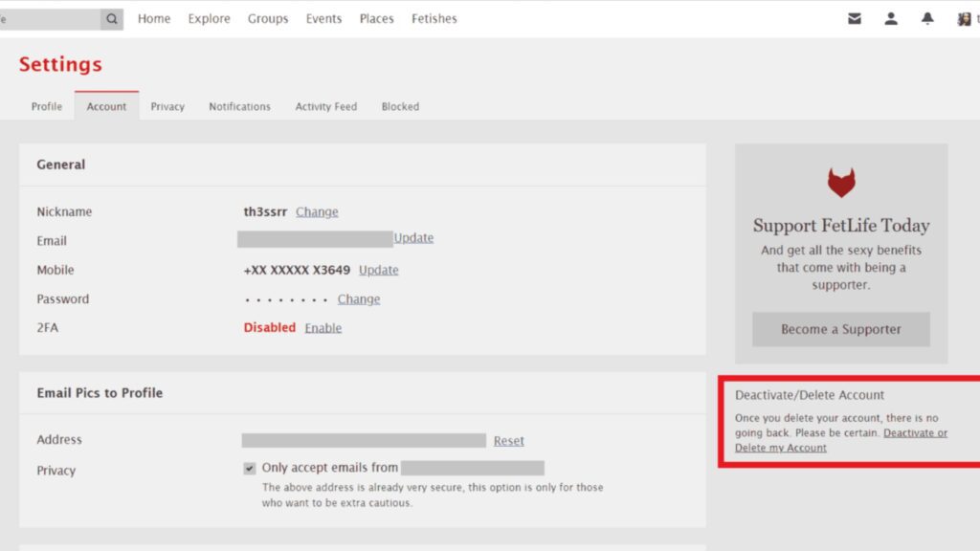This screenshot has height=551, width=980.
Task: Switch to the Privacy settings tab
Action: 167,106
